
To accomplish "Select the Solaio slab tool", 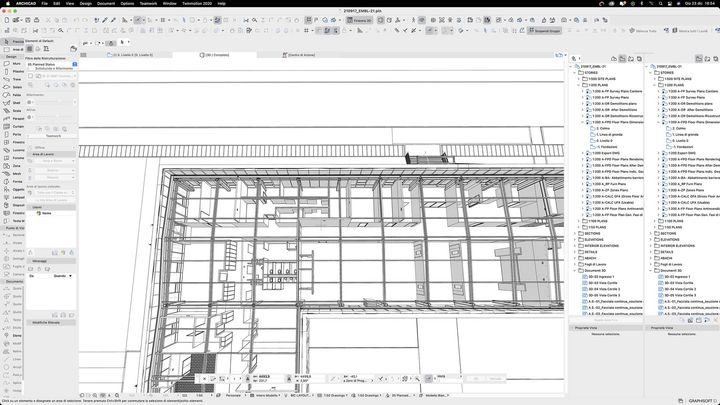I will (12, 87).
